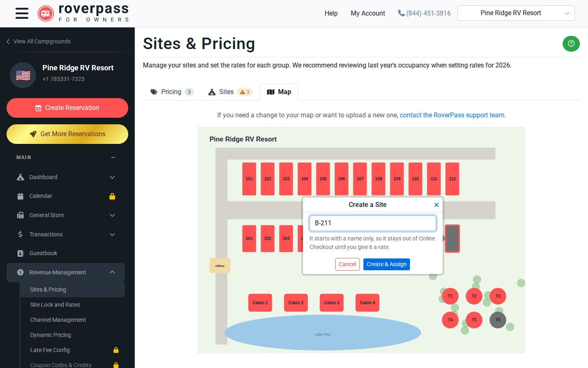Select the gray unassigned site block
This screenshot has width=588, height=368.
(452, 238)
